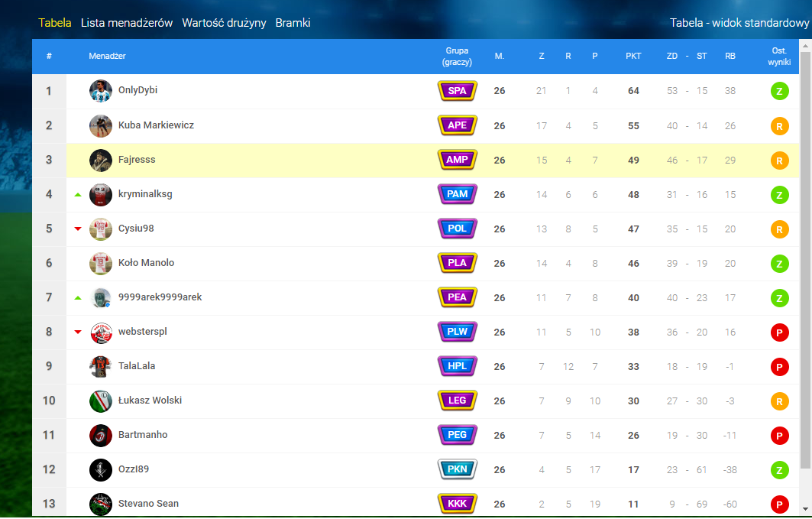Go to the Bramki tab

[x=293, y=23]
